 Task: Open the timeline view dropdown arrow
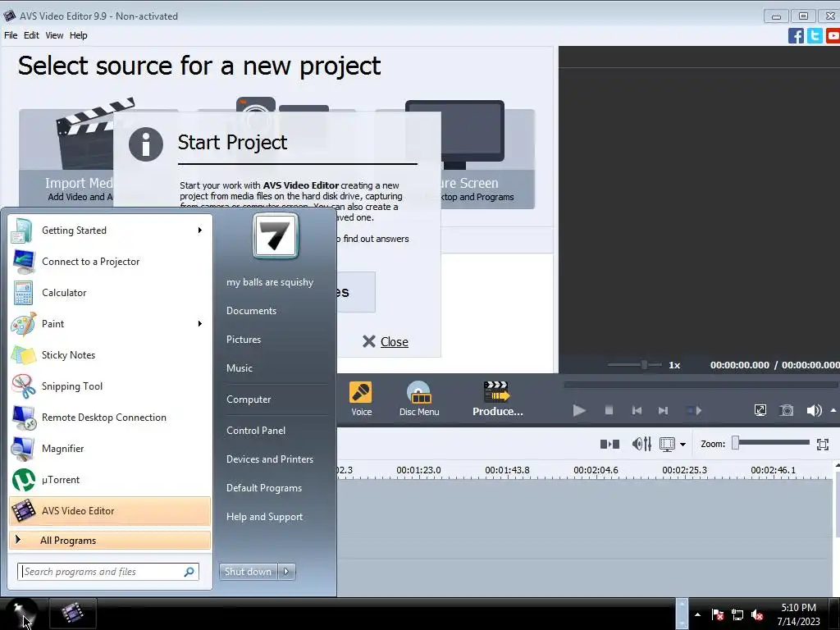tap(682, 445)
